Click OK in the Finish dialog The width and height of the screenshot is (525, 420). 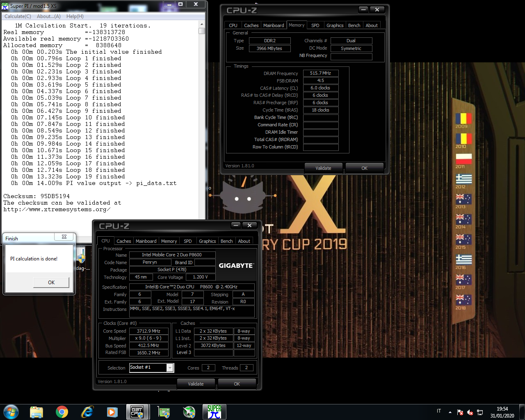point(51,282)
